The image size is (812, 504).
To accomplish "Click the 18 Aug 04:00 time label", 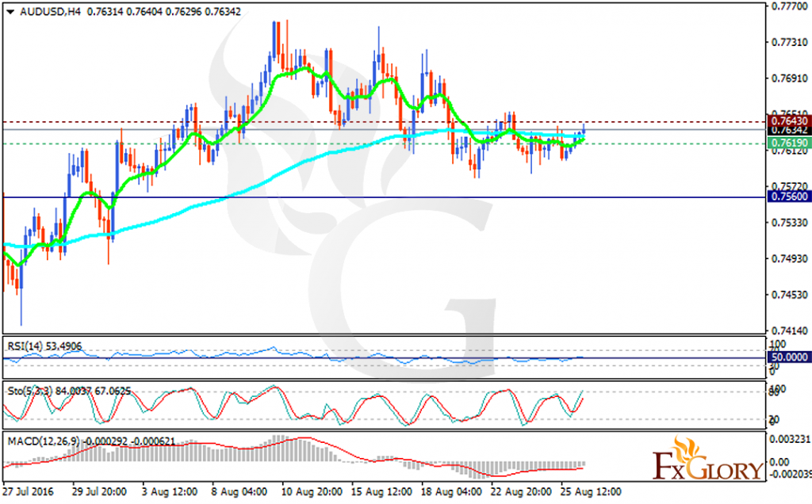I will (451, 491).
